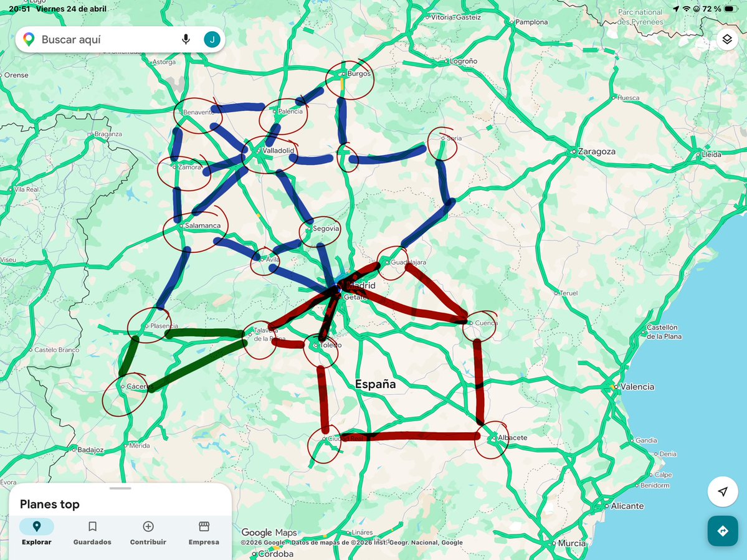Open directions via the blue diamond icon

point(722,531)
